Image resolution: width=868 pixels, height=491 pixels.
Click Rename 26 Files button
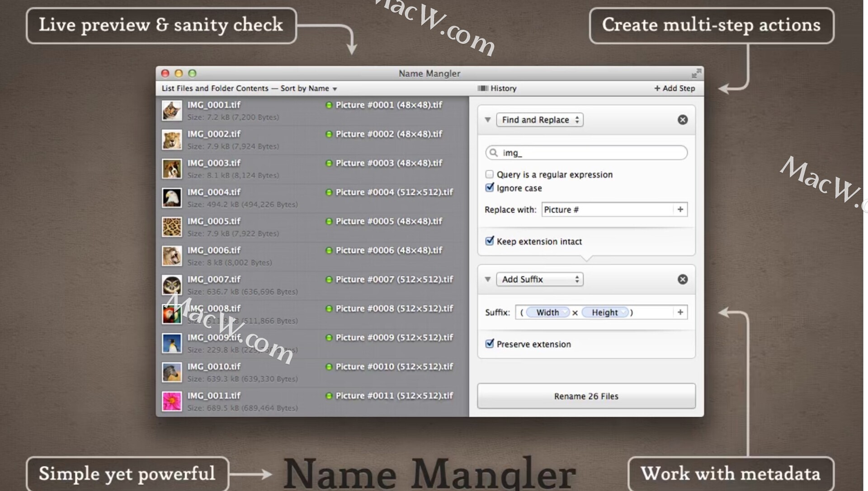pos(586,396)
